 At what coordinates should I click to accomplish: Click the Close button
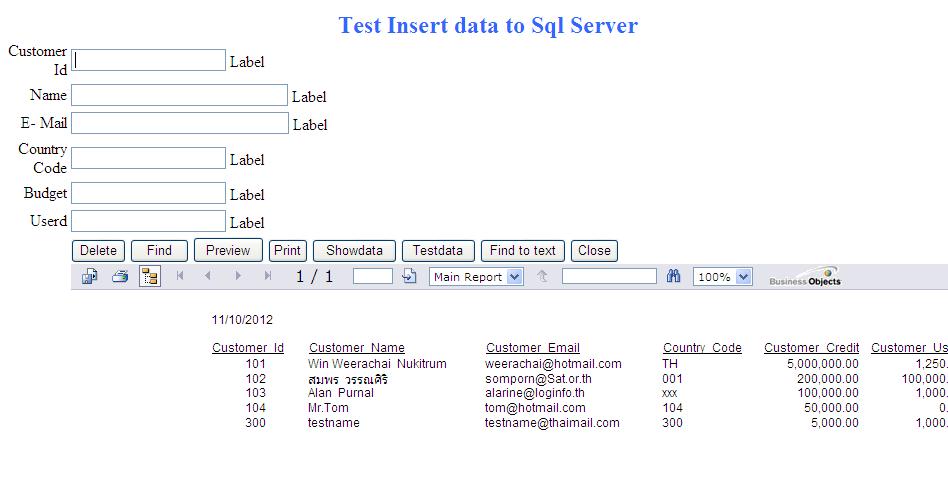(594, 250)
